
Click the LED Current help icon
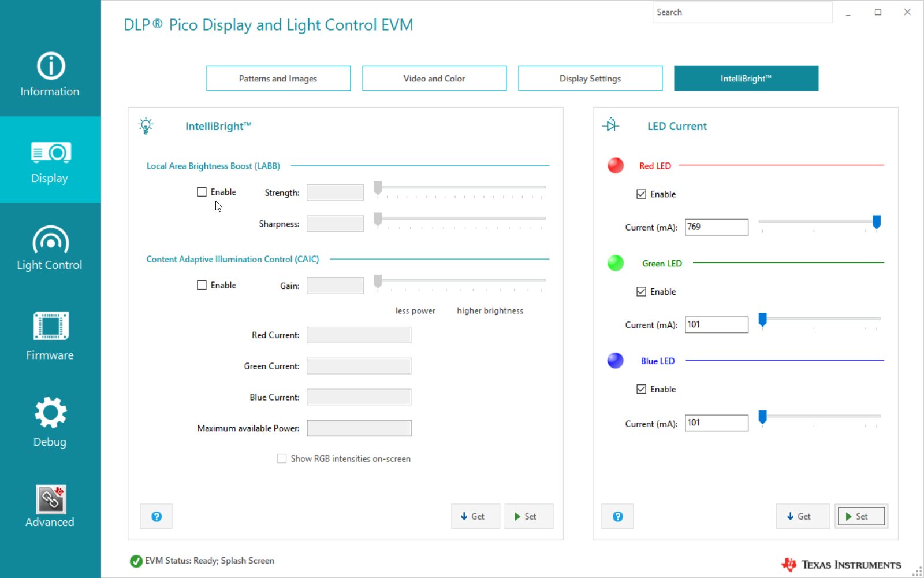coord(617,516)
